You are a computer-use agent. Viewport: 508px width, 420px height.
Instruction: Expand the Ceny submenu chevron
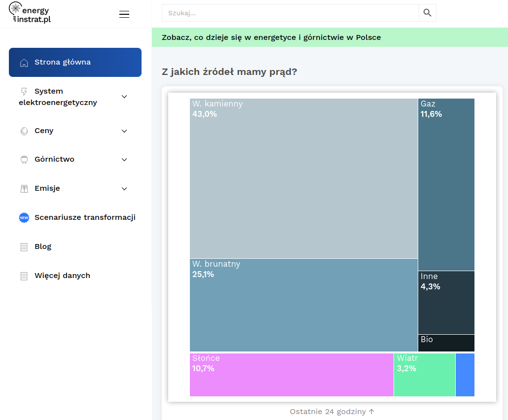[x=124, y=131]
